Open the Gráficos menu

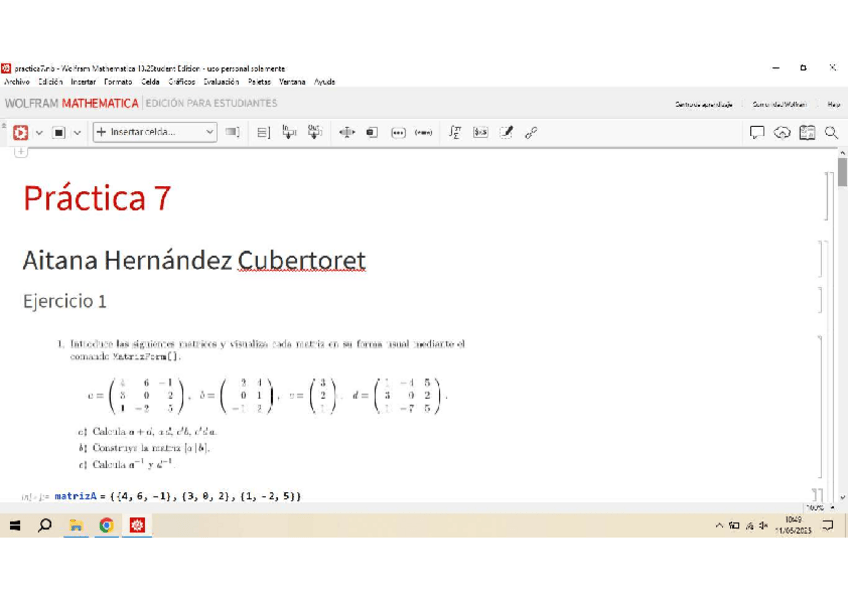[182, 82]
